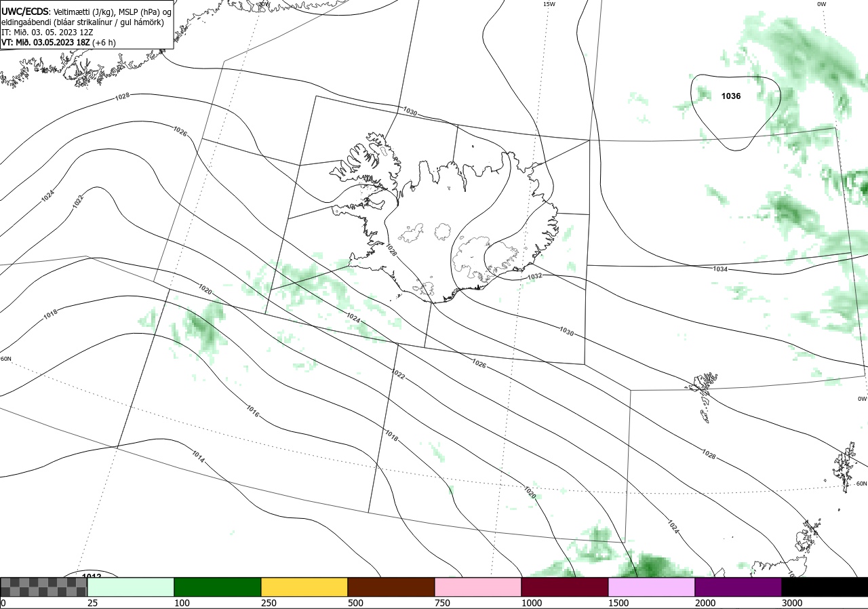
Task: Select the '1016' isobar label
Action: pyautogui.click(x=252, y=410)
